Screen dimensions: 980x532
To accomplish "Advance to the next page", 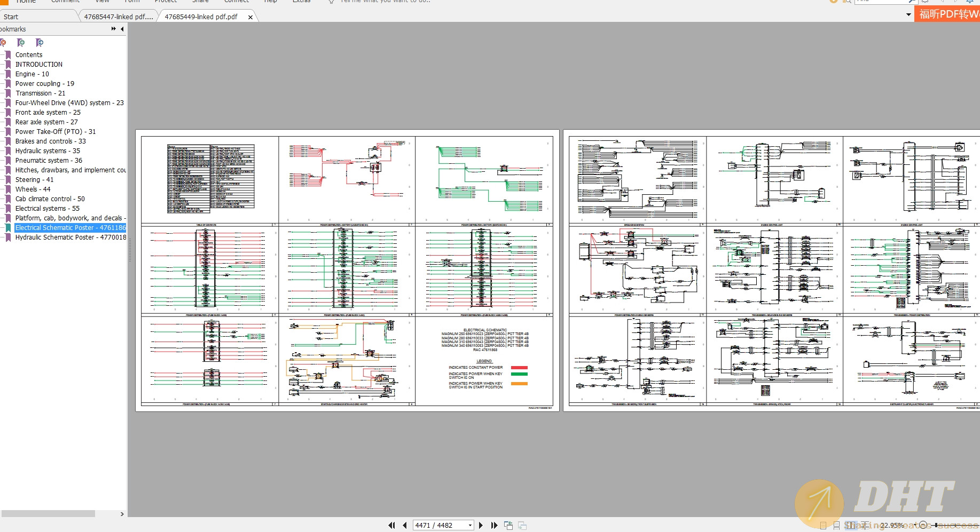I will click(481, 526).
